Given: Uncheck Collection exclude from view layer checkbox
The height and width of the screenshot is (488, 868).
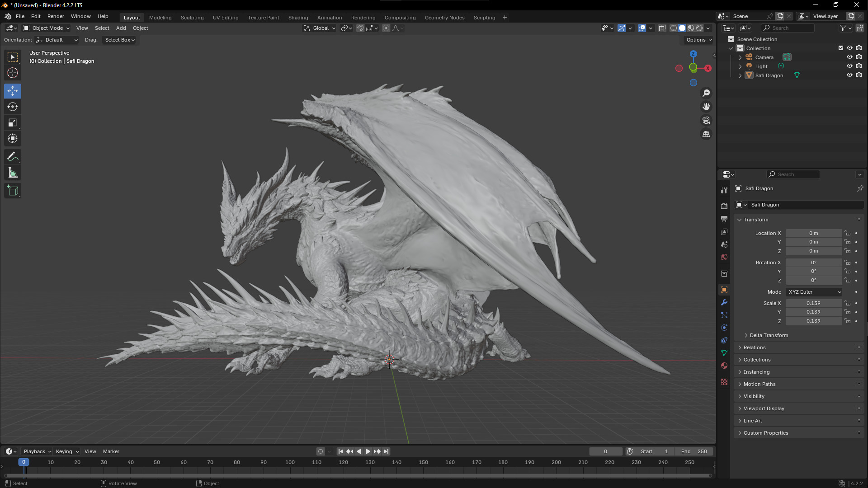Looking at the screenshot, I should (x=841, y=48).
